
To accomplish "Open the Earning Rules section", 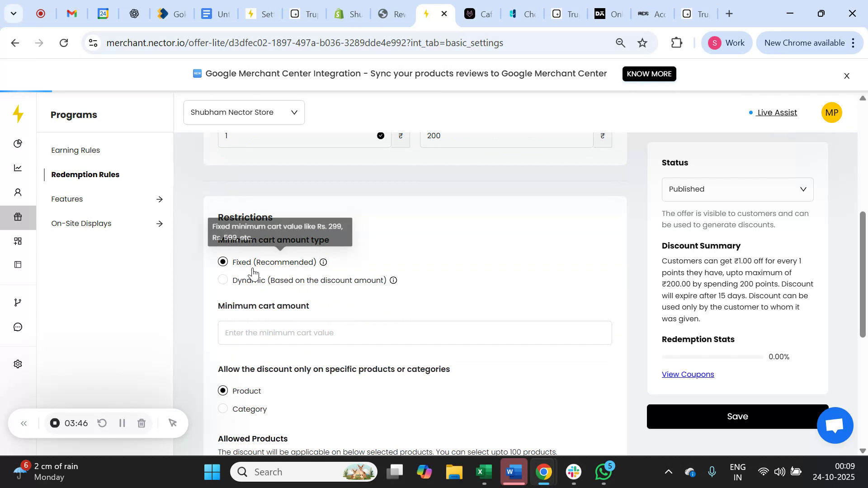I will coord(75,150).
